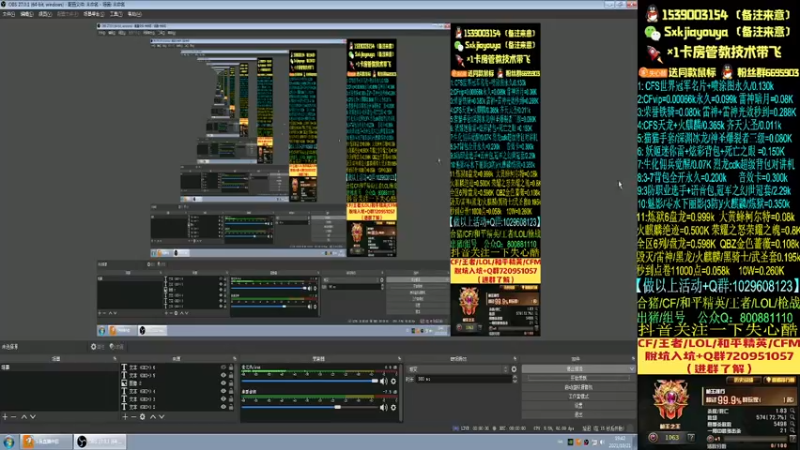800x450 pixels.
Task: Open settings gear of first mixer channel
Action: click(393, 381)
